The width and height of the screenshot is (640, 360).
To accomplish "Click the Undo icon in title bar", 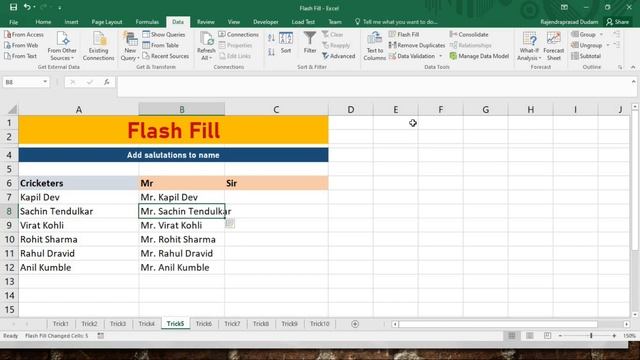I will 27,7.
